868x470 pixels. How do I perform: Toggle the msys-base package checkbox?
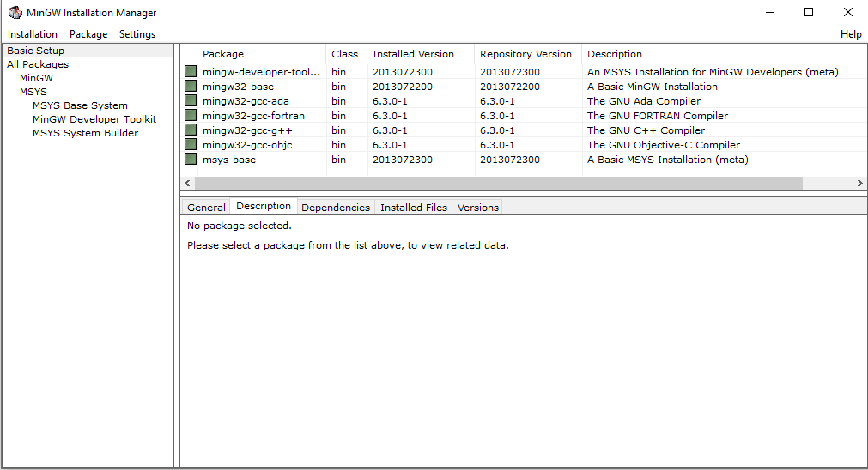[191, 159]
